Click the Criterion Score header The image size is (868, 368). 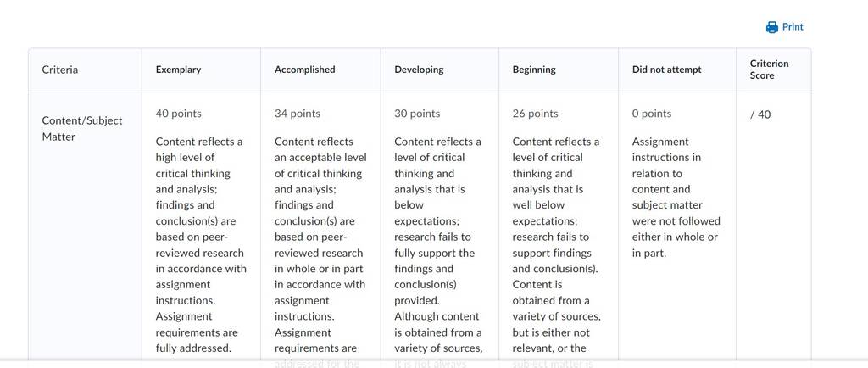click(770, 70)
